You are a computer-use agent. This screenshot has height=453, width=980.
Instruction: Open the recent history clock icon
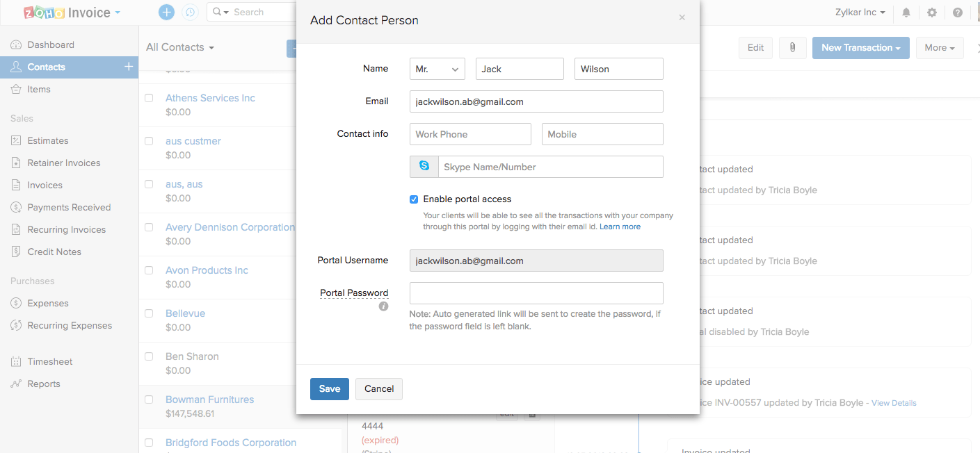189,12
